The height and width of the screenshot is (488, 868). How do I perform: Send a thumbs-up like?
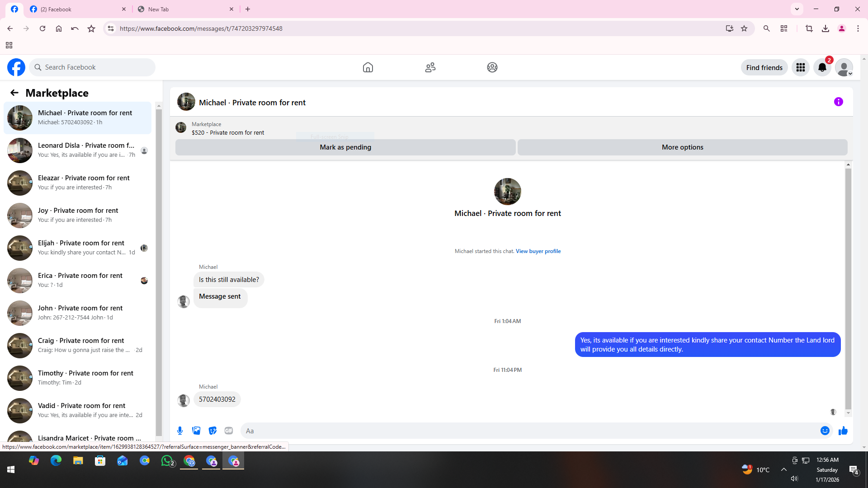[x=843, y=431]
